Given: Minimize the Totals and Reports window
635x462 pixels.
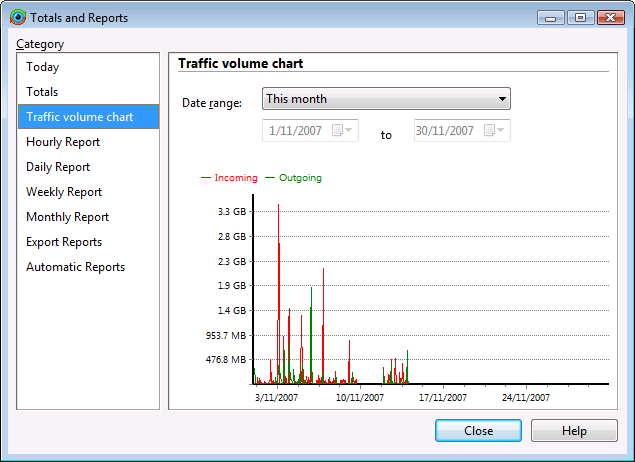Looking at the screenshot, I should 550,18.
